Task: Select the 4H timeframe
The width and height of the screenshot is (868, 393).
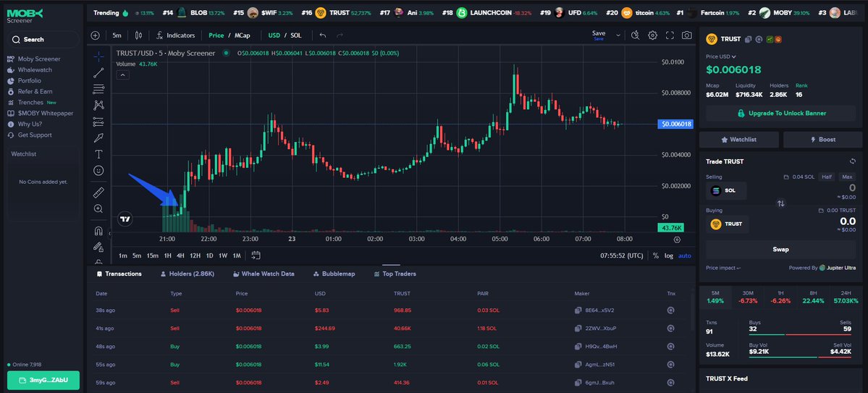Action: pos(180,255)
